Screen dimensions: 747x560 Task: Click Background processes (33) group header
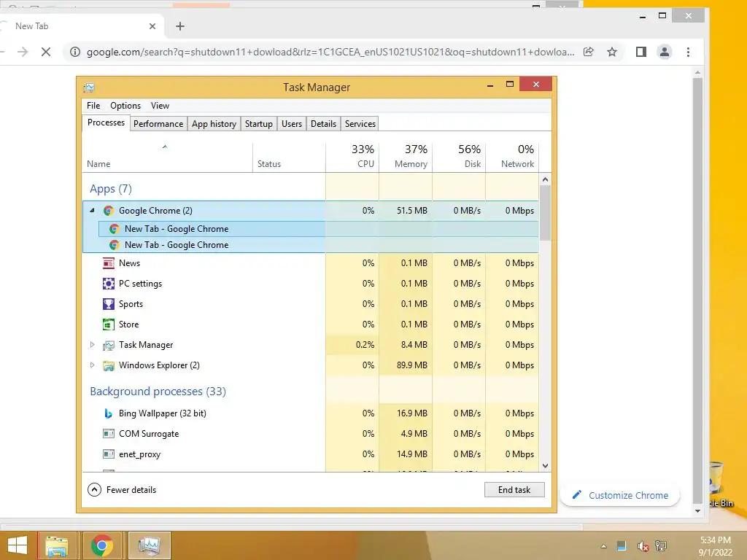[x=158, y=392]
